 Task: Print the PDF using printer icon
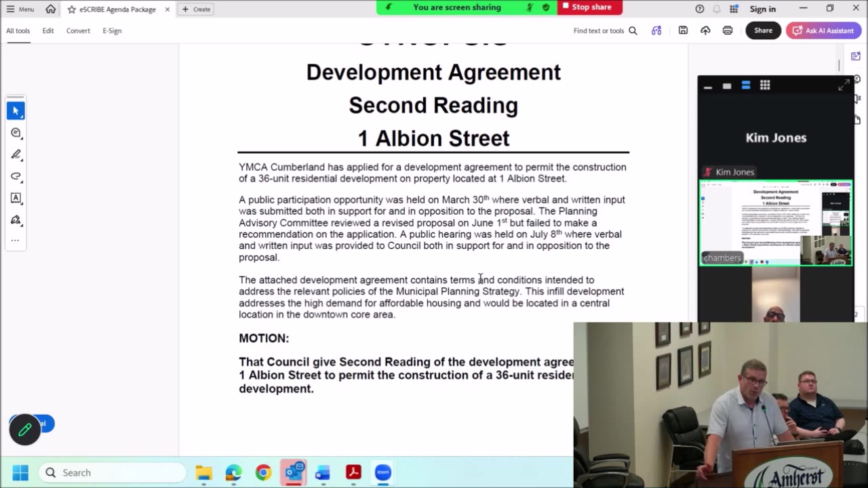tap(728, 30)
